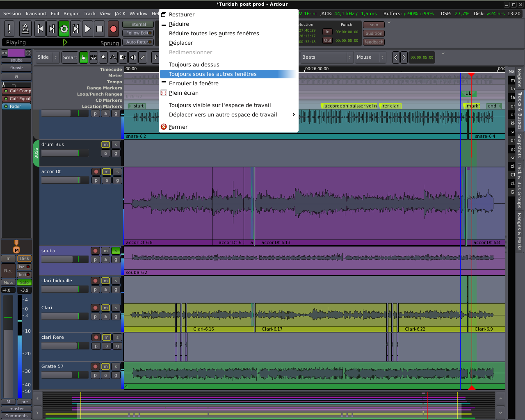
Task: Select the Audition speaker tool
Action: coord(133,57)
